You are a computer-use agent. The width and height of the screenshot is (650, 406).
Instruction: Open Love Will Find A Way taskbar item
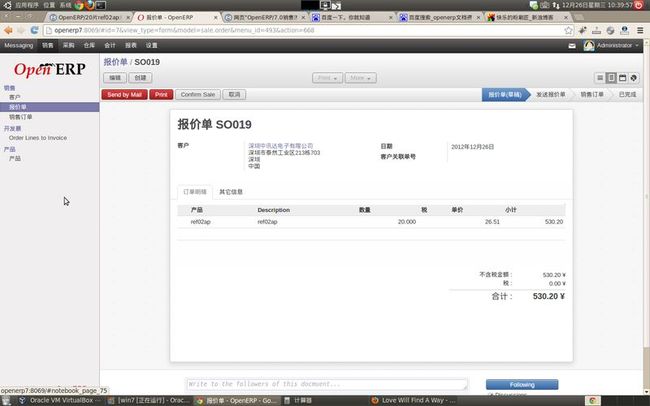click(x=414, y=401)
